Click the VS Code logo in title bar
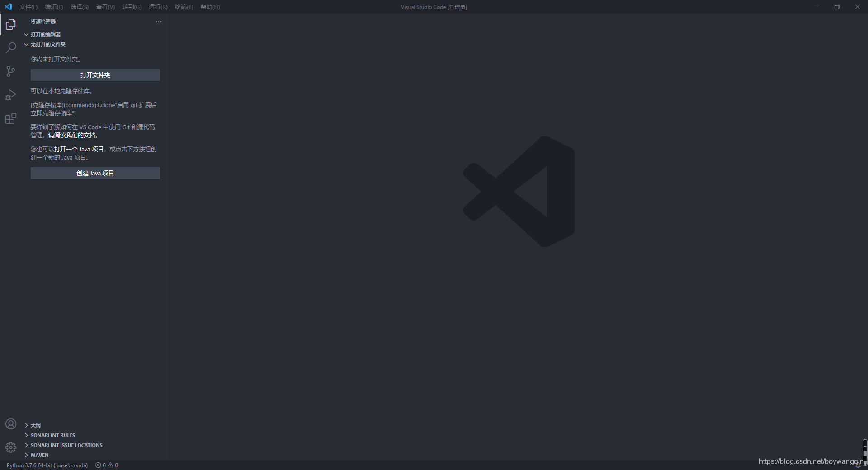This screenshot has width=868, height=470. [8, 7]
